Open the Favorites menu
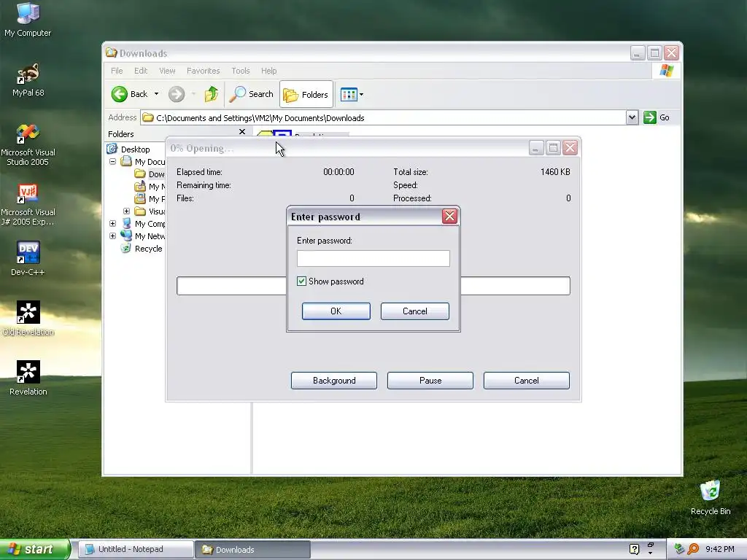Screen dimensions: 747x560 (203, 71)
